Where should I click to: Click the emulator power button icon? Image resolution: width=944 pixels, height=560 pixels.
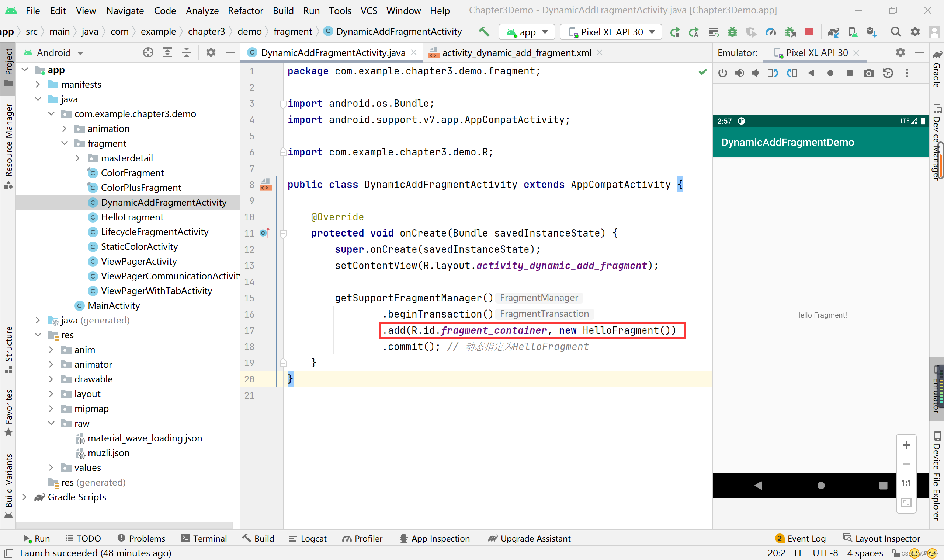(x=722, y=73)
